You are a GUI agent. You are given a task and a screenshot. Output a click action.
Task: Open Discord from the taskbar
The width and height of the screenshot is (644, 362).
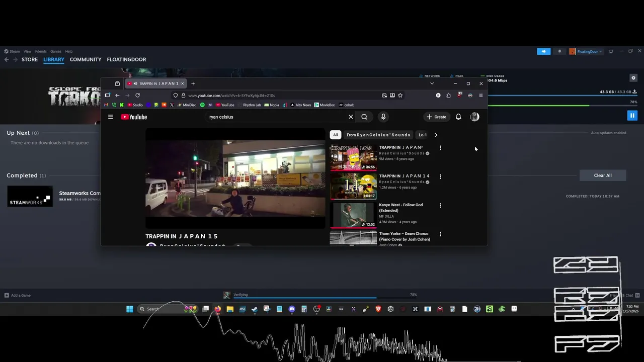[x=292, y=309]
